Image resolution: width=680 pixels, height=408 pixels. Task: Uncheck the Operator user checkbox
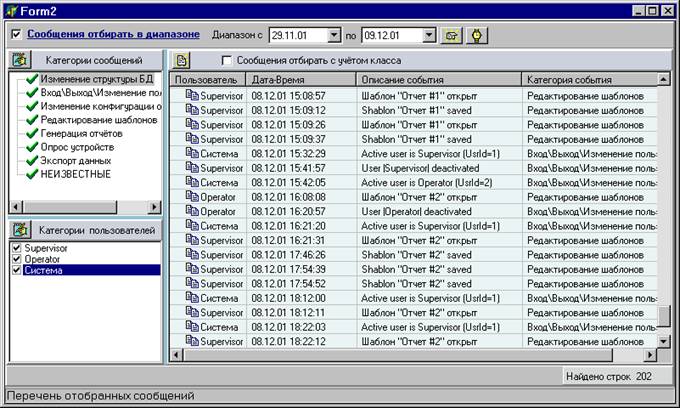click(x=16, y=259)
